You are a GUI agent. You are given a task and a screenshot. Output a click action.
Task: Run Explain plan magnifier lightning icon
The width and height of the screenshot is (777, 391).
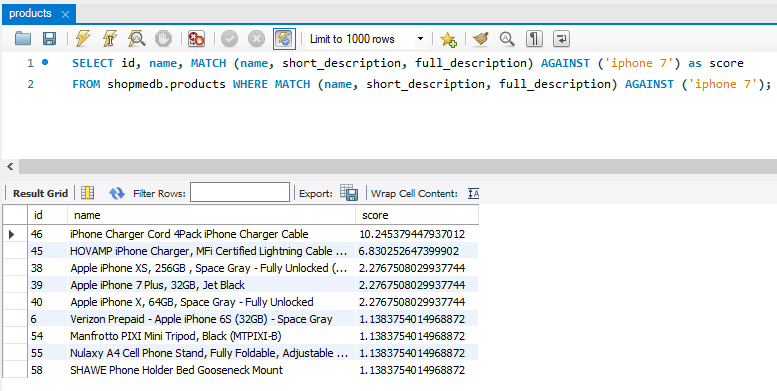coord(136,39)
